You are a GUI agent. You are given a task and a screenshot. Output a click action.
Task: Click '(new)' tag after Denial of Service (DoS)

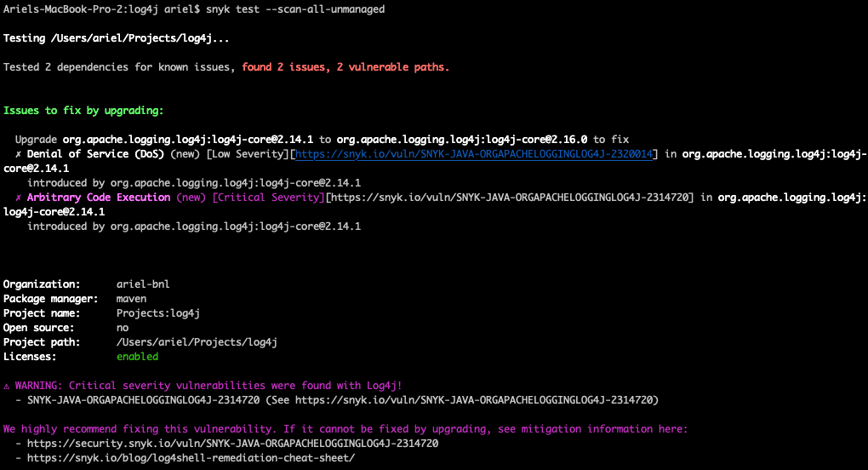tap(185, 154)
